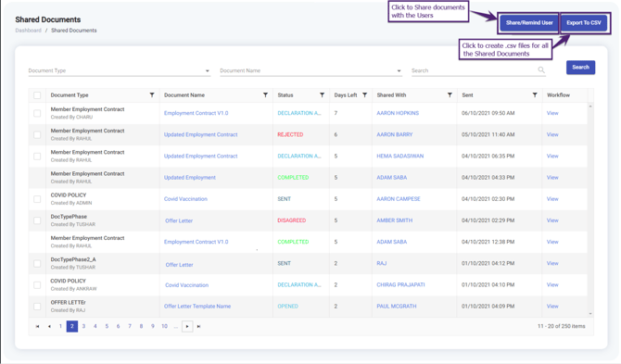Image resolution: width=621 pixels, height=364 pixels.
Task: Go to page 4
Action: [x=95, y=326]
